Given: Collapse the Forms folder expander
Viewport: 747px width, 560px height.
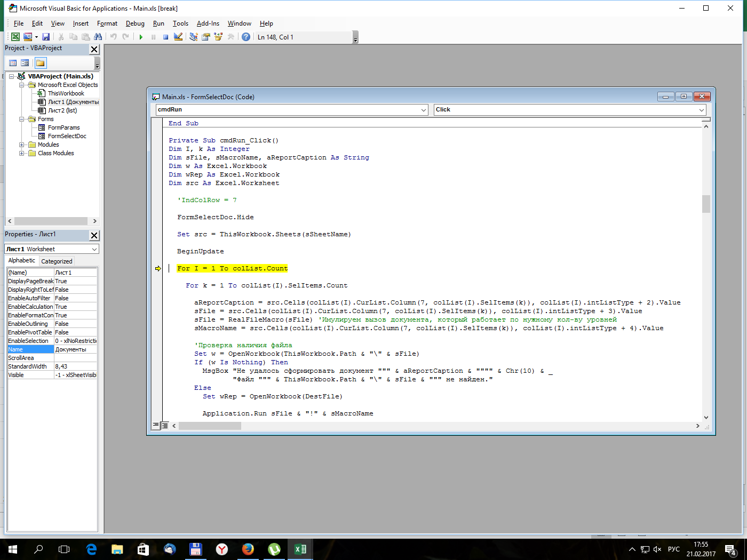Looking at the screenshot, I should [22, 119].
